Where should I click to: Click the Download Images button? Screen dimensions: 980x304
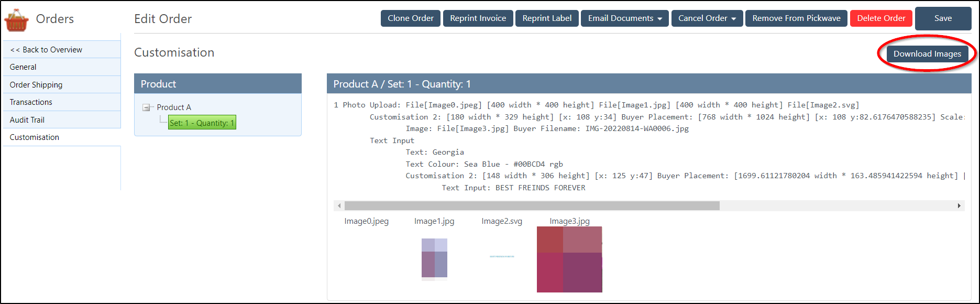click(x=927, y=54)
